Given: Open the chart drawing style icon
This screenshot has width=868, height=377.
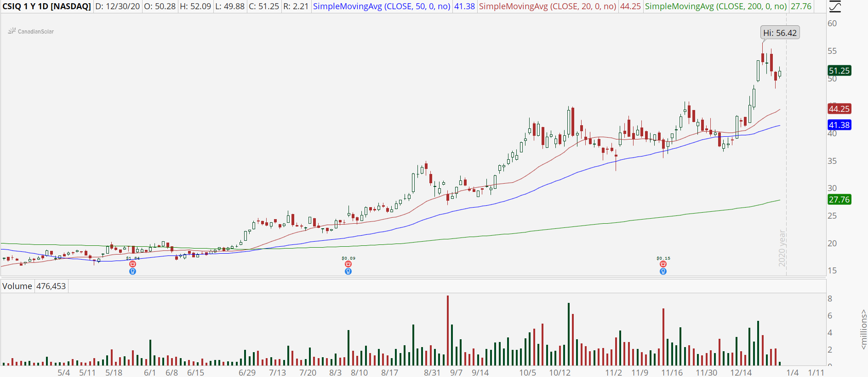Looking at the screenshot, I should [835, 6].
